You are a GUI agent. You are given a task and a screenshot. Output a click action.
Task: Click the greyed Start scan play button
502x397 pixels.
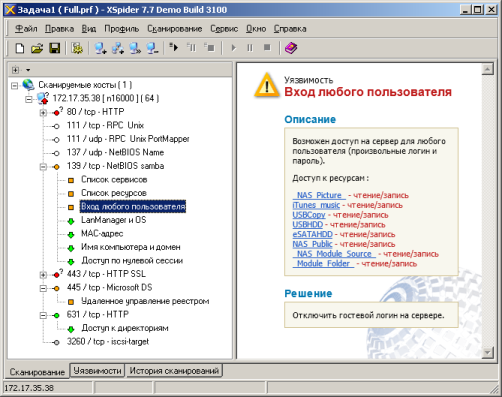(233, 48)
